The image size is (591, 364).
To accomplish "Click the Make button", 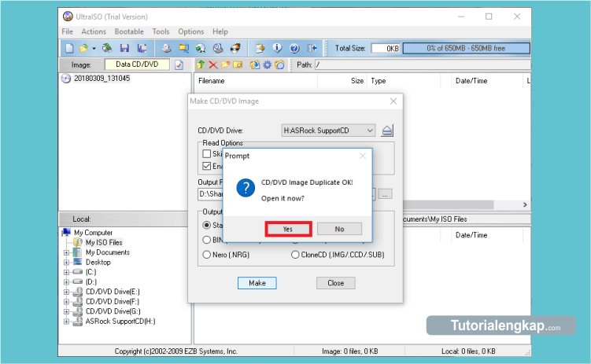I will [x=257, y=283].
